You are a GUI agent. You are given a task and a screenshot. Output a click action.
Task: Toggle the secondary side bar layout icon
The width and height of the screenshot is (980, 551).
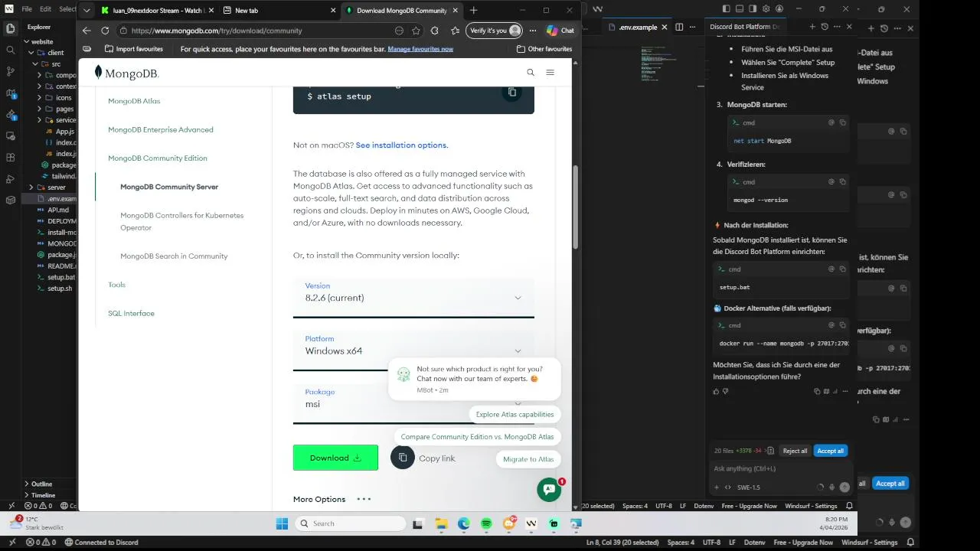pyautogui.click(x=753, y=9)
